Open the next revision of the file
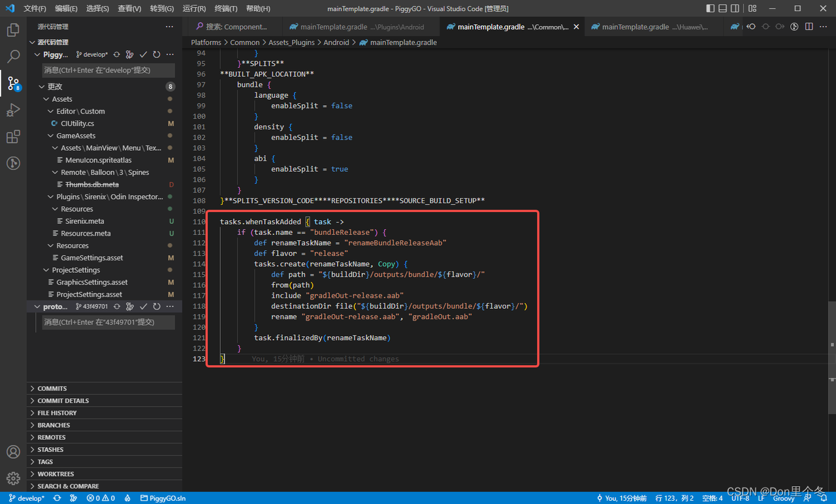The width and height of the screenshot is (836, 504). (x=780, y=27)
